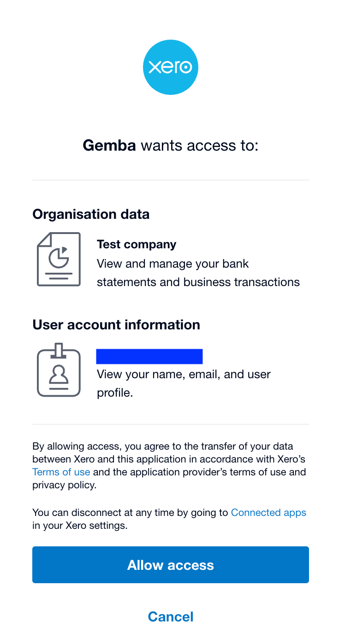Click the "privacy policy" text

(64, 485)
